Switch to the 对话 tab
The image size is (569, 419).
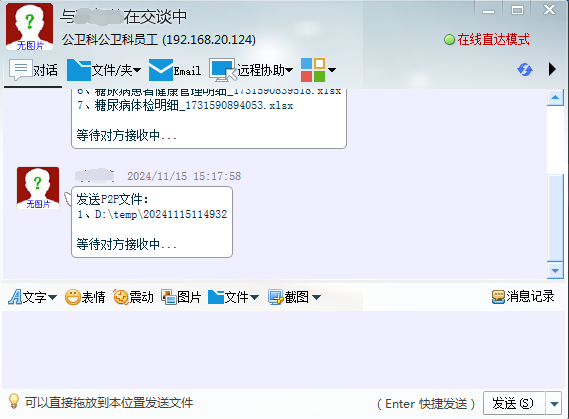(x=33, y=70)
